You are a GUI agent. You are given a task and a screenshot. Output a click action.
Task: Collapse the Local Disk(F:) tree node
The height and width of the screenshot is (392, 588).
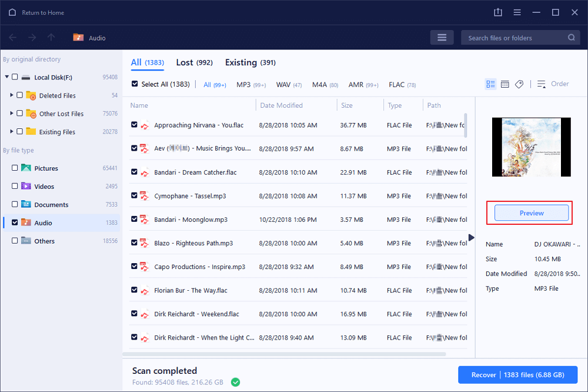click(6, 77)
